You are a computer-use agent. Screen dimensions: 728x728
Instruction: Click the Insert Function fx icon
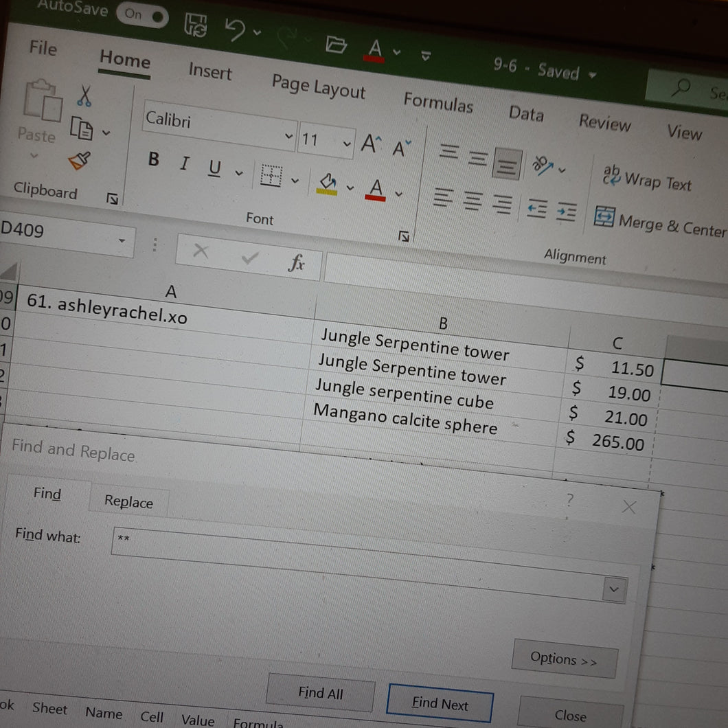coord(296,262)
